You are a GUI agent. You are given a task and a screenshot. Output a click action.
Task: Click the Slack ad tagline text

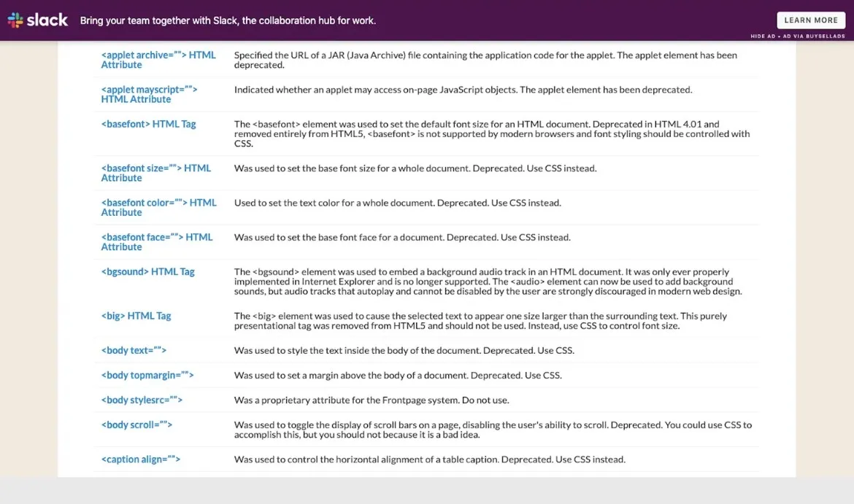click(228, 20)
